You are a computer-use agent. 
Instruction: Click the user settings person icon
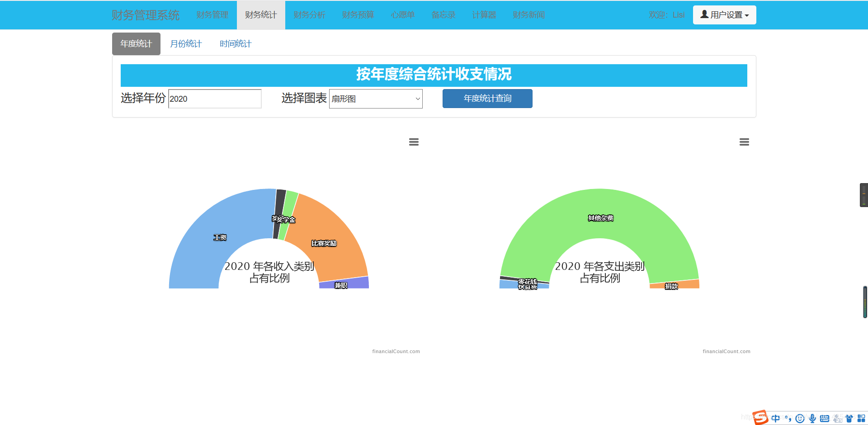point(703,14)
